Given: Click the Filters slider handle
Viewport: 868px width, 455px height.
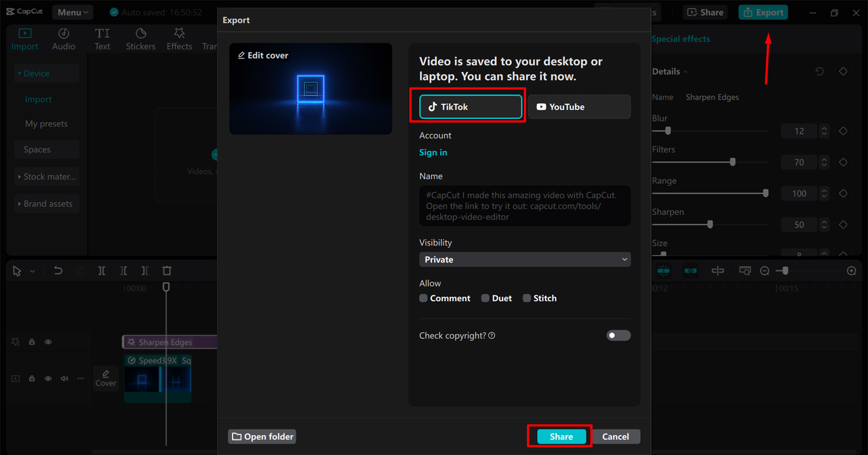Looking at the screenshot, I should point(732,162).
